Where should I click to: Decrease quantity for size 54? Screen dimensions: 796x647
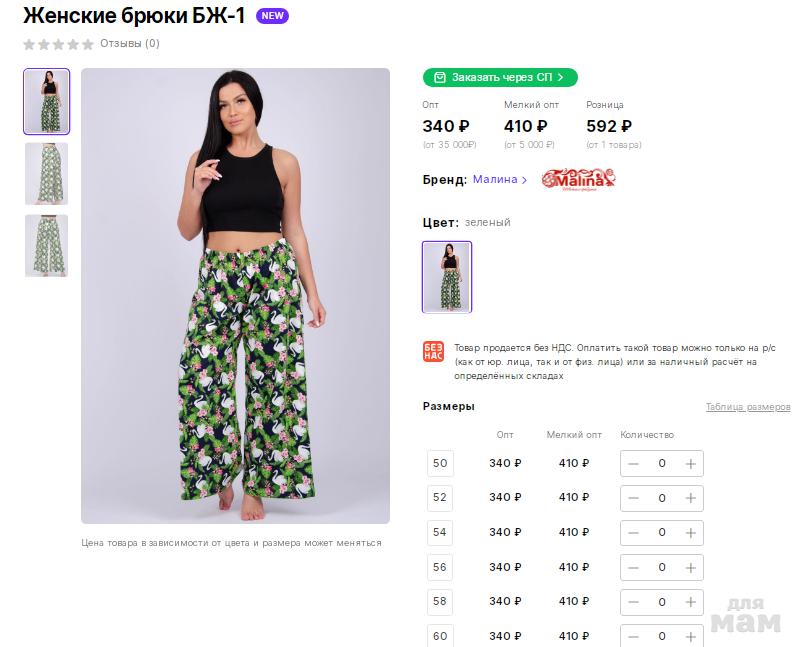click(633, 533)
